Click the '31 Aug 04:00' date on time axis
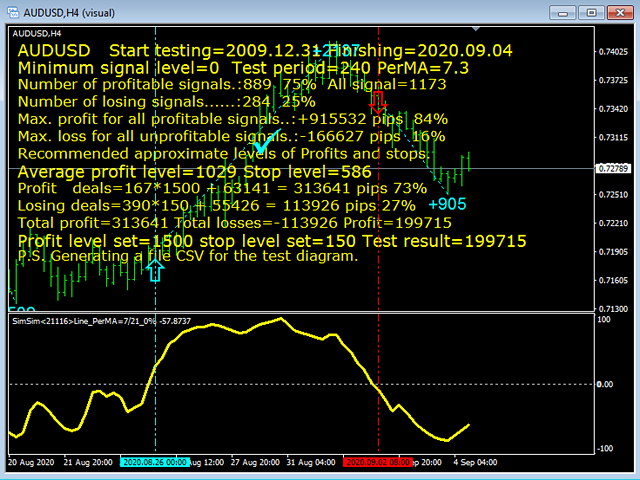 pos(311,462)
